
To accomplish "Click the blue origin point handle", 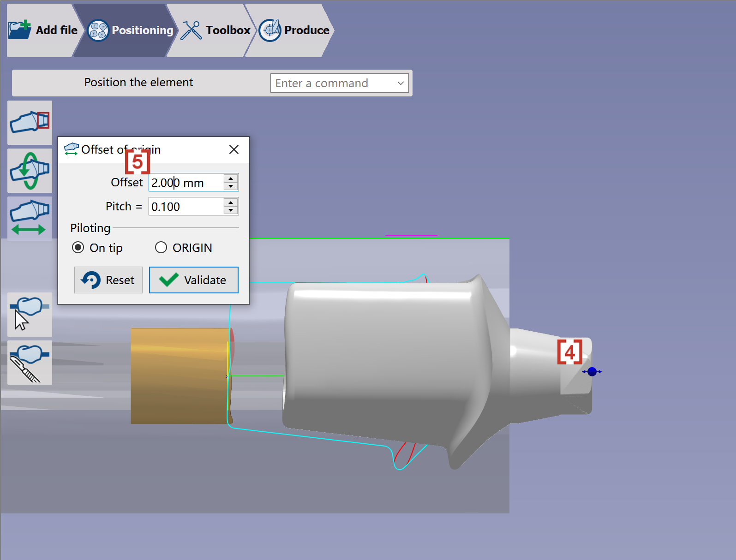I will click(592, 371).
